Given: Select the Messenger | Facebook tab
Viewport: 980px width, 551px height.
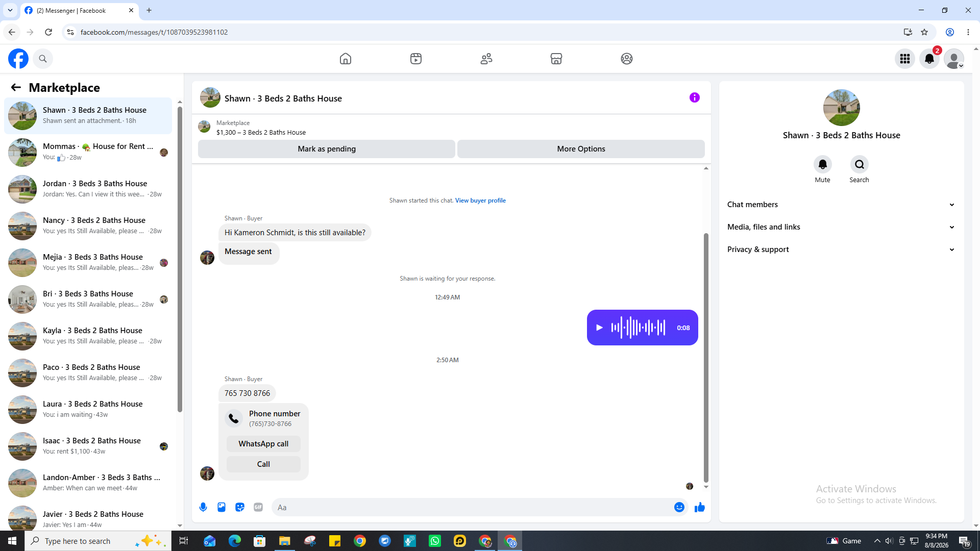Looking at the screenshot, I should coord(79,10).
